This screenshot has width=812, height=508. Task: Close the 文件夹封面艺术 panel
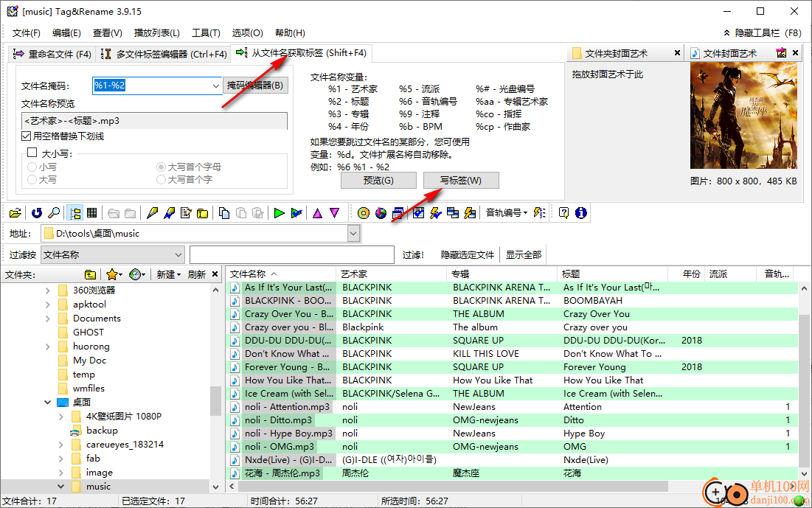coord(677,53)
